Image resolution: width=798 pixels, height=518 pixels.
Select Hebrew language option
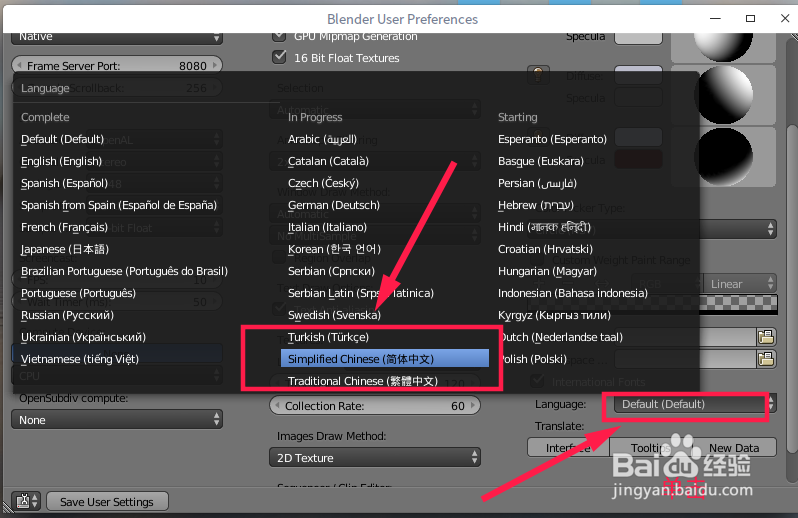(x=535, y=205)
